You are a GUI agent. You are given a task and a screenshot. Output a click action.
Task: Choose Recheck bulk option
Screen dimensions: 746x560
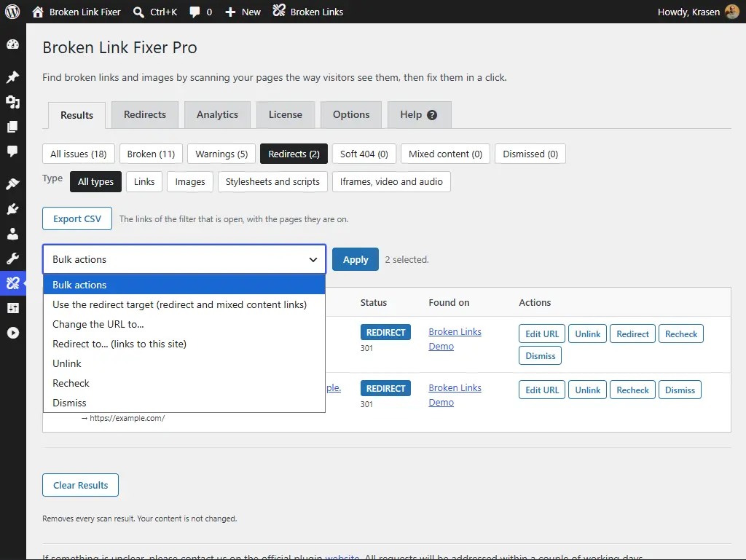[x=184, y=383]
